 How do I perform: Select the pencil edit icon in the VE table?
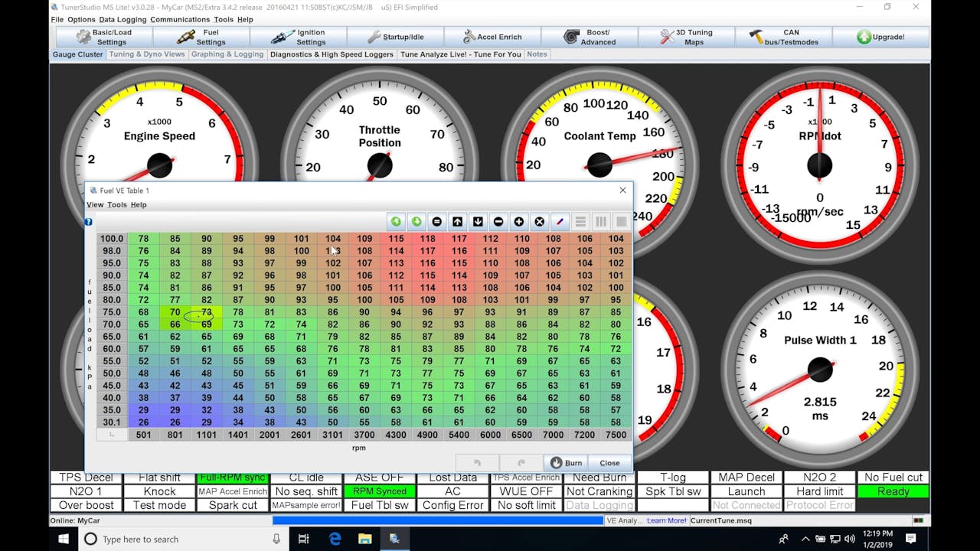(x=560, y=221)
